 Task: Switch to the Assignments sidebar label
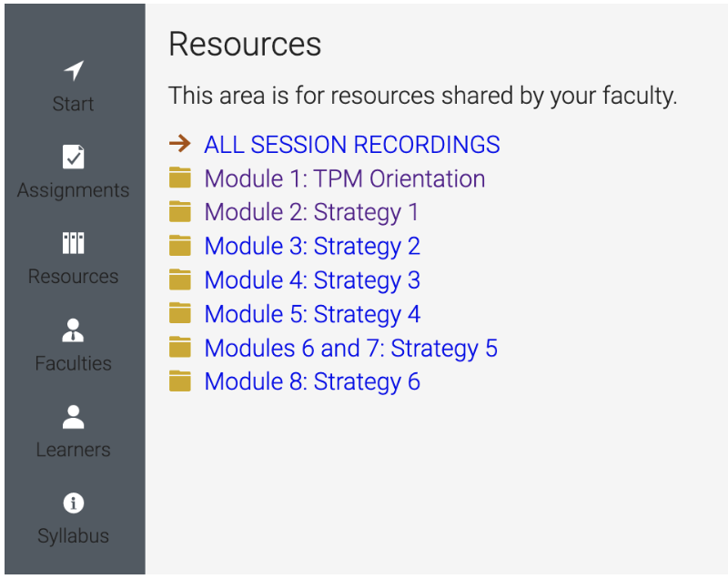[x=74, y=190]
